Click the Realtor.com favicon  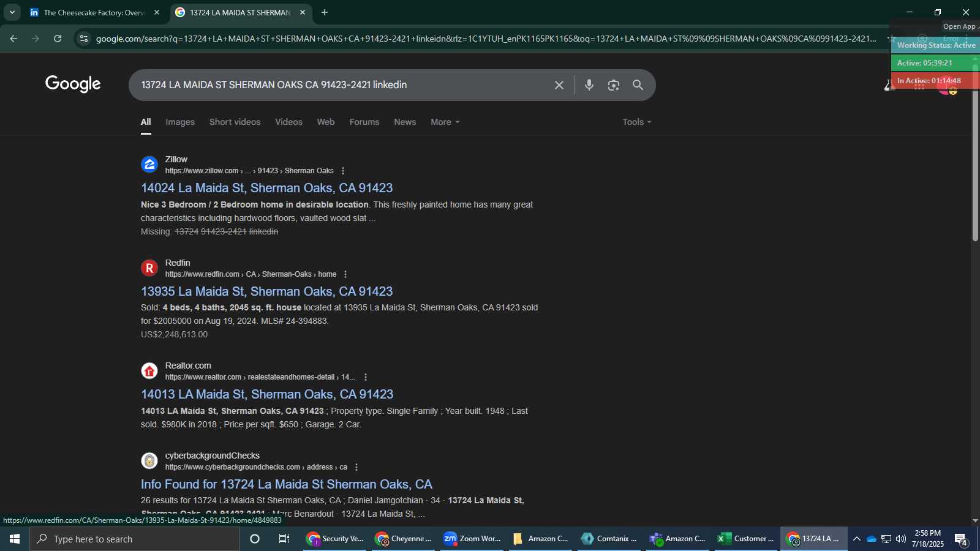(149, 371)
